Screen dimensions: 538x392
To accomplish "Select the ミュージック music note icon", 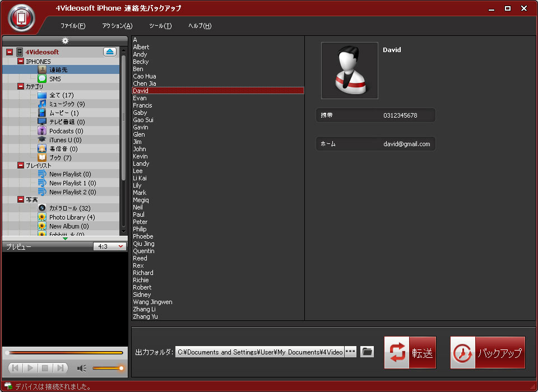I will pyautogui.click(x=42, y=104).
